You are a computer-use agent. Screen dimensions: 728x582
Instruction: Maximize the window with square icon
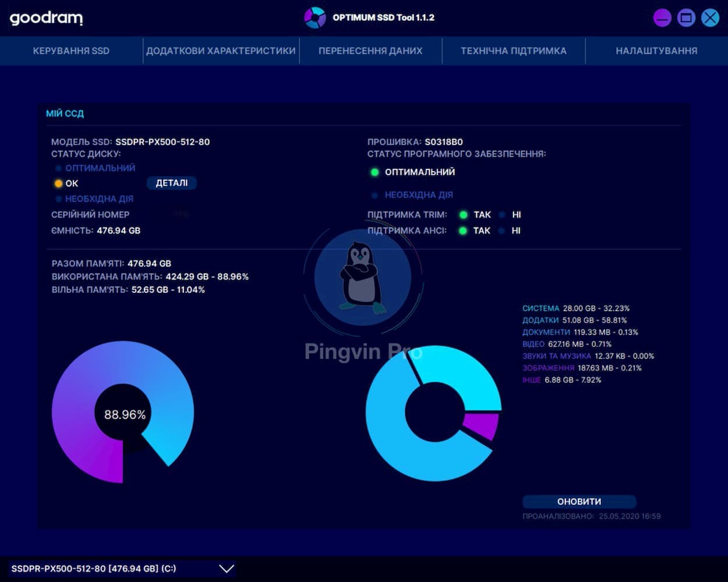tap(686, 18)
